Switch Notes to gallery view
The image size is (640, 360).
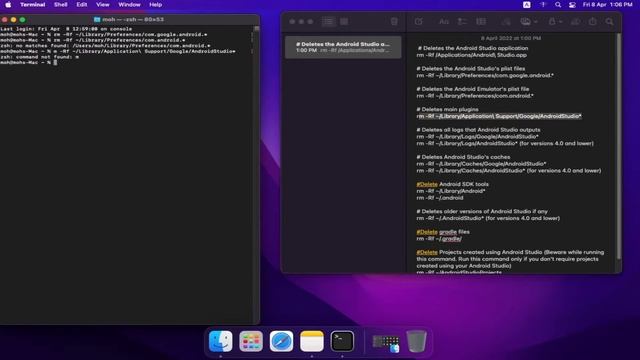coord(344,22)
